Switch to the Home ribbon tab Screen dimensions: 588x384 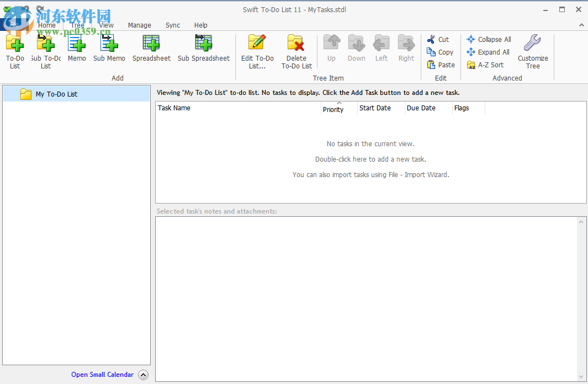pyautogui.click(x=47, y=25)
